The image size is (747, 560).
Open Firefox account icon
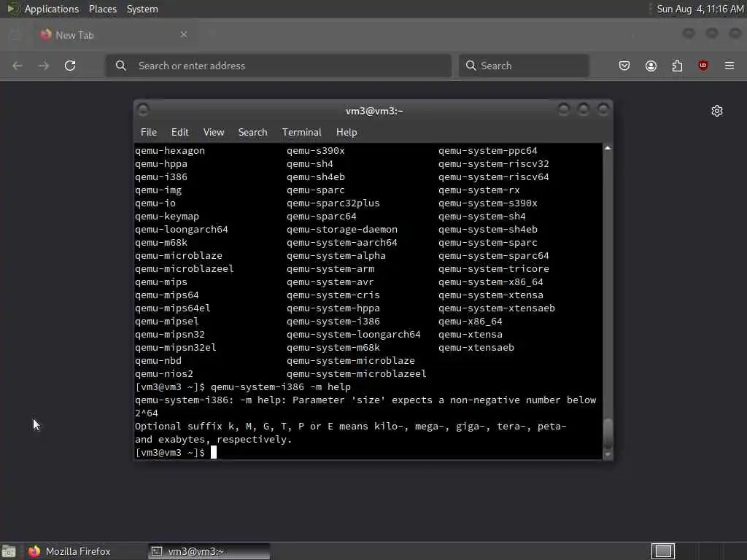651,66
